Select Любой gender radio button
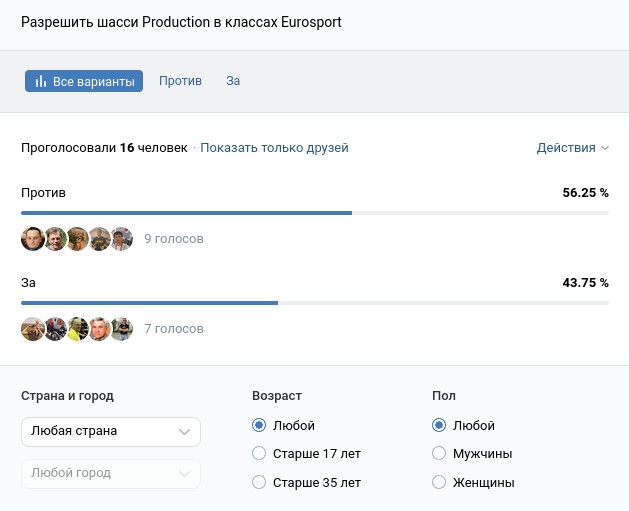The image size is (629, 511). [x=439, y=426]
